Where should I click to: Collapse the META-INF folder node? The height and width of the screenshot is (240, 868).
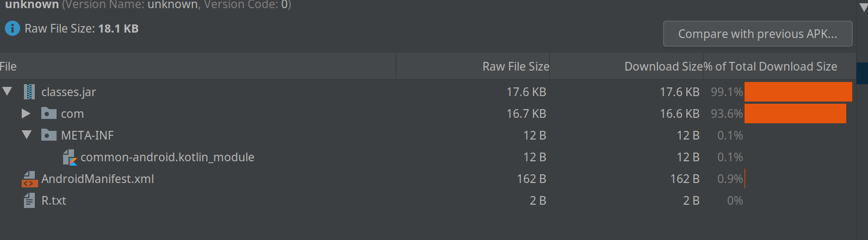(27, 135)
